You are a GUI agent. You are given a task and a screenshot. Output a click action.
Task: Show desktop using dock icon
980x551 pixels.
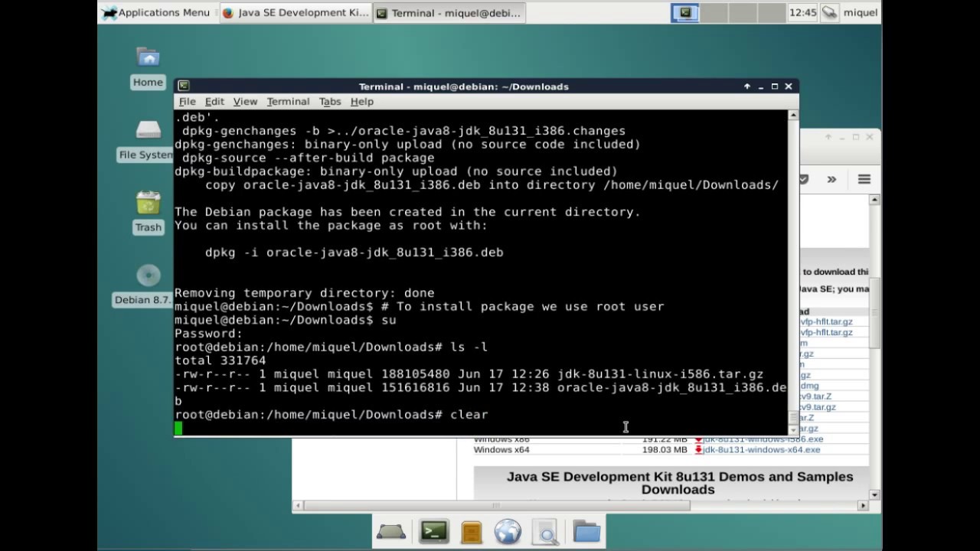click(x=390, y=532)
